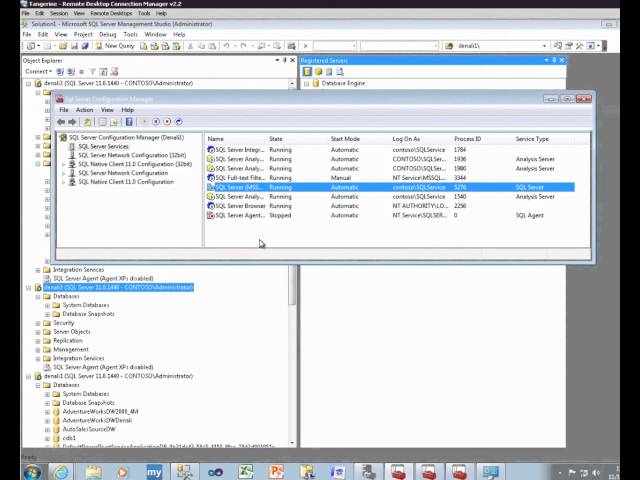Open Action menu in Configuration Manager

[x=84, y=110]
